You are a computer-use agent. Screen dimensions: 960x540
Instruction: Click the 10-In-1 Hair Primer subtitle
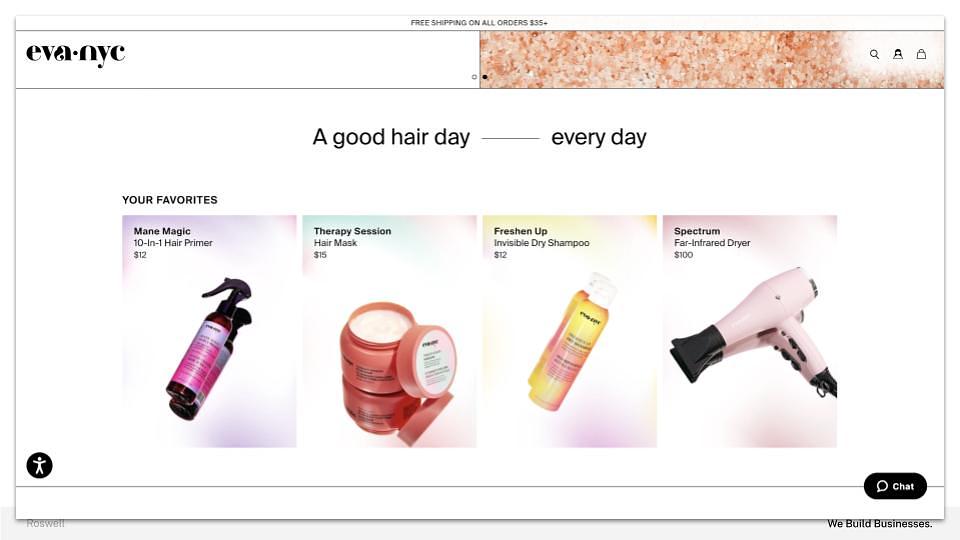[173, 243]
